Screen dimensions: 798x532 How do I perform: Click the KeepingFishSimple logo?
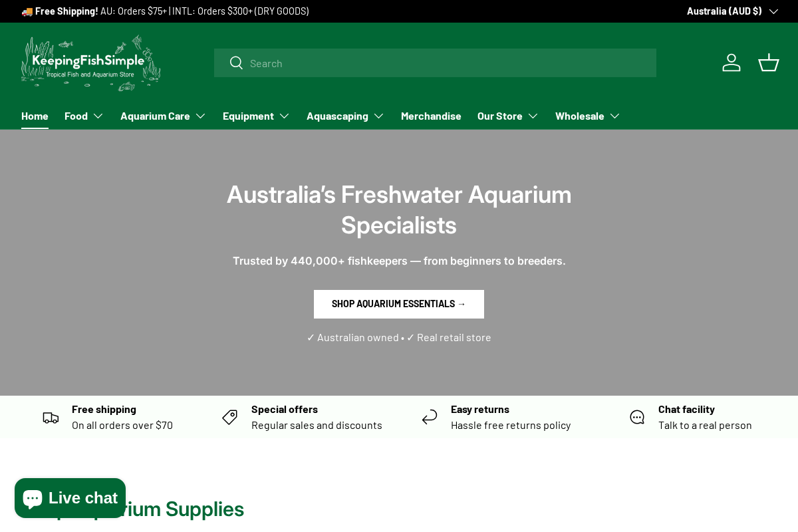click(90, 63)
